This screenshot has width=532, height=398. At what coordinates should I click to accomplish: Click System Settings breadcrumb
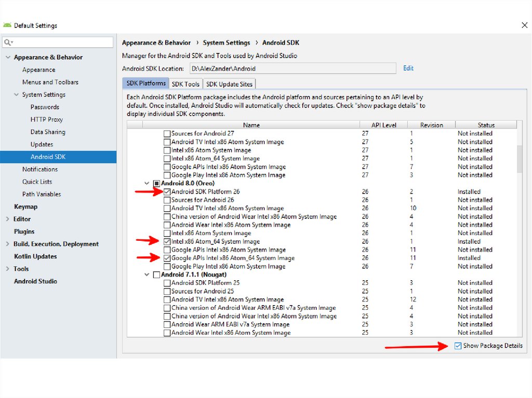227,43
